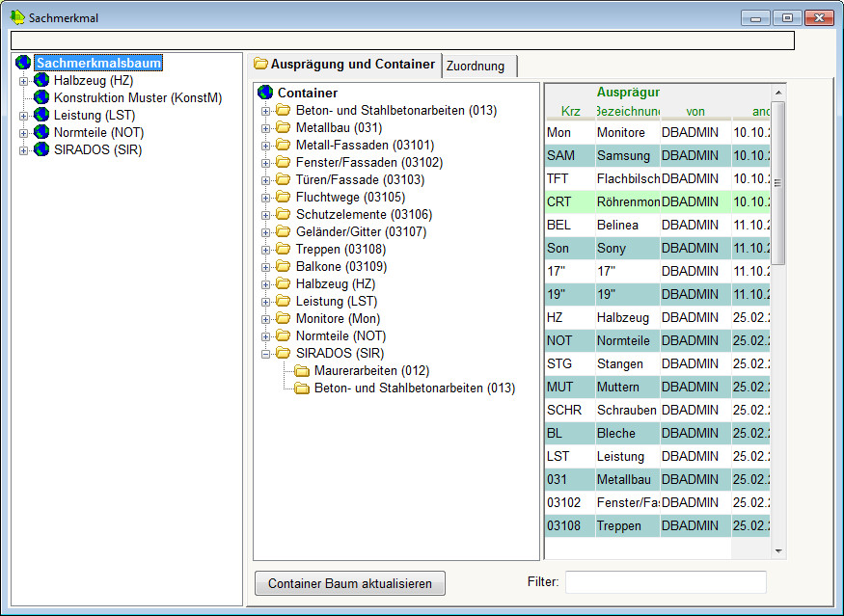Screen dimensions: 844x616
Task: Switch to the Zuordnung tab
Action: coord(478,67)
